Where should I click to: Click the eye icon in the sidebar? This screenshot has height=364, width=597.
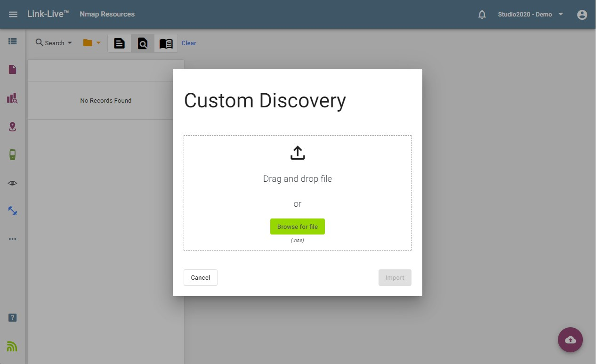(12, 183)
